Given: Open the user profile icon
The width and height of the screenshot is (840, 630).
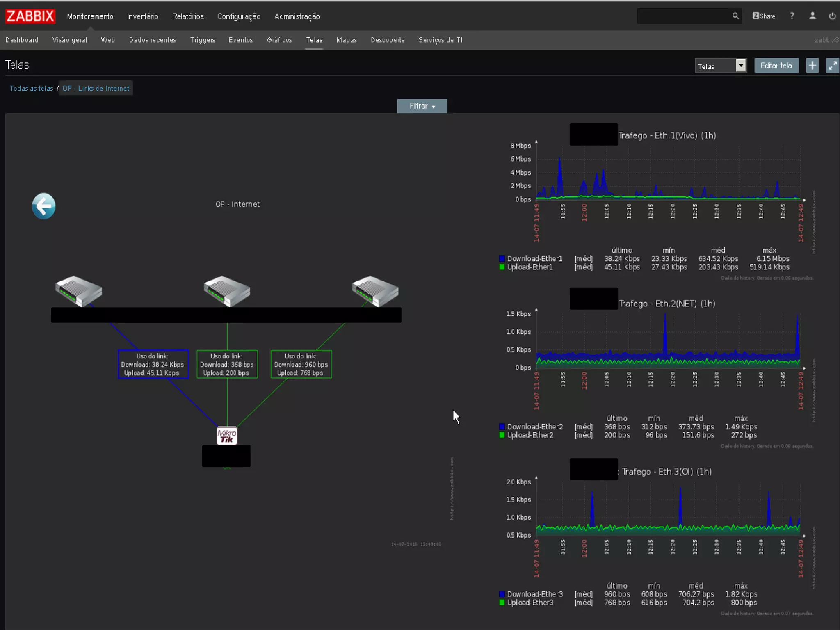Looking at the screenshot, I should coord(812,16).
